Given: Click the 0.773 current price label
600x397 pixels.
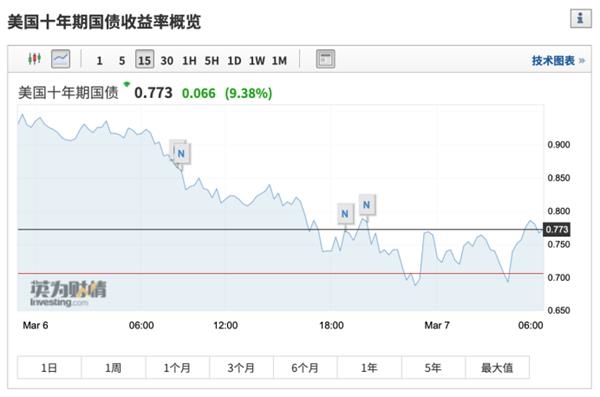Looking at the screenshot, I should pyautogui.click(x=557, y=229).
